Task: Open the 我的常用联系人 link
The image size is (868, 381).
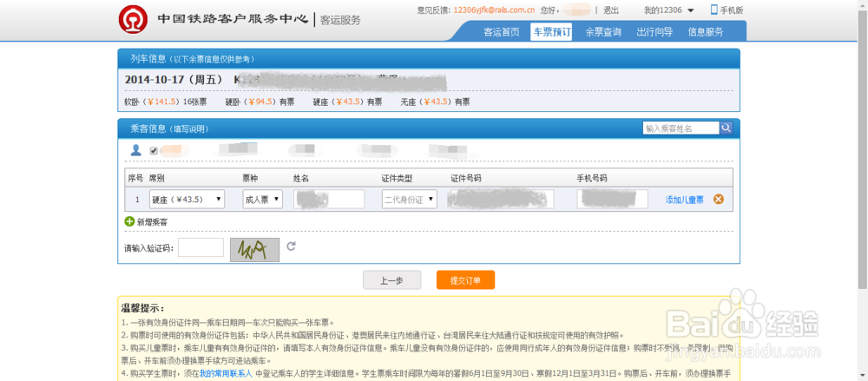Action: click(226, 373)
